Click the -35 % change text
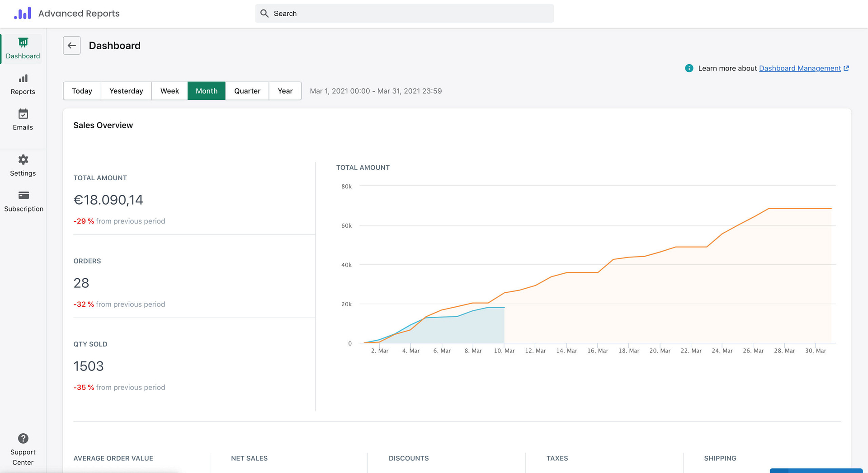868x473 pixels. pyautogui.click(x=84, y=387)
